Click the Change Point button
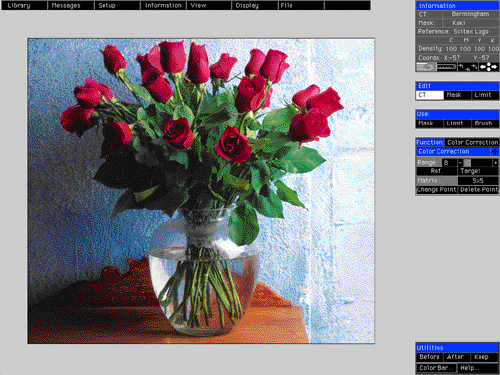Image resolution: width=500 pixels, height=375 pixels. (437, 190)
